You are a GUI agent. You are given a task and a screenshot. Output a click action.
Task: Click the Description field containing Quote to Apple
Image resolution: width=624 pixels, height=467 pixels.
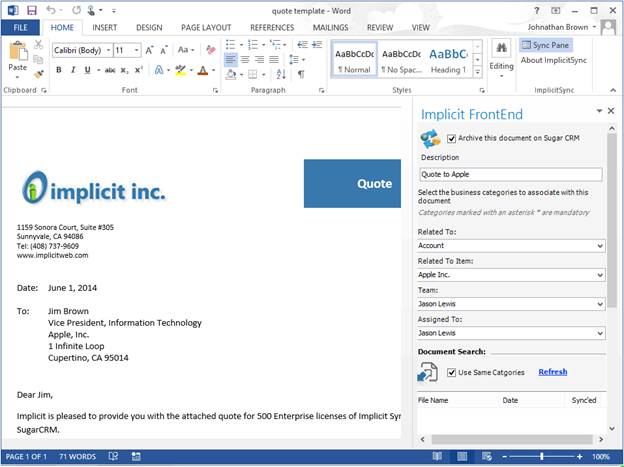(x=510, y=174)
